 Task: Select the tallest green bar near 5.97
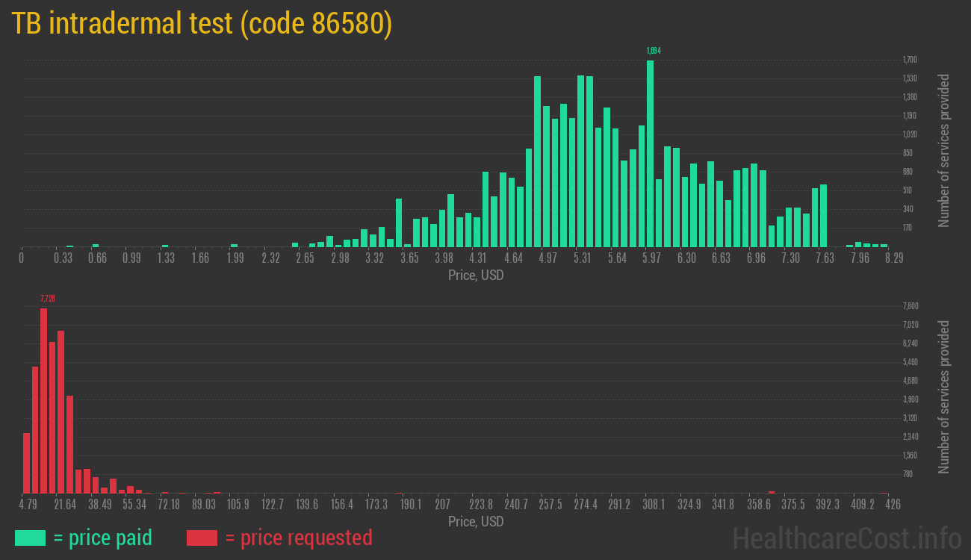tap(650, 153)
